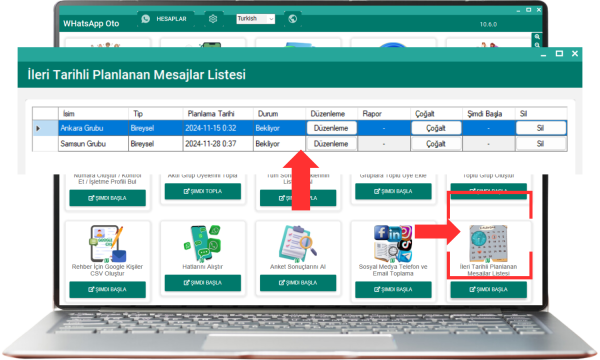Close the Planlanan Mesajlar Listesi dialog
Screen dimensions: 600x360
pos(575,54)
